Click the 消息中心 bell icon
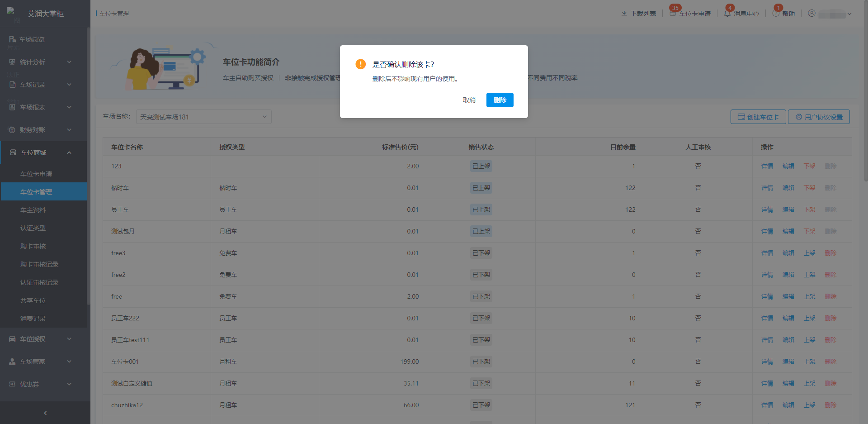Image resolution: width=868 pixels, height=424 pixels. [x=727, y=14]
